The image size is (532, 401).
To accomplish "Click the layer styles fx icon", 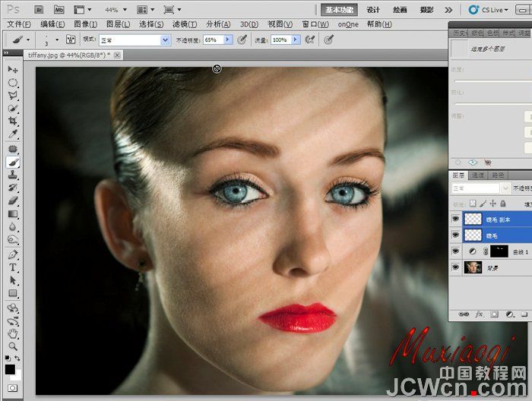I will pos(479,314).
